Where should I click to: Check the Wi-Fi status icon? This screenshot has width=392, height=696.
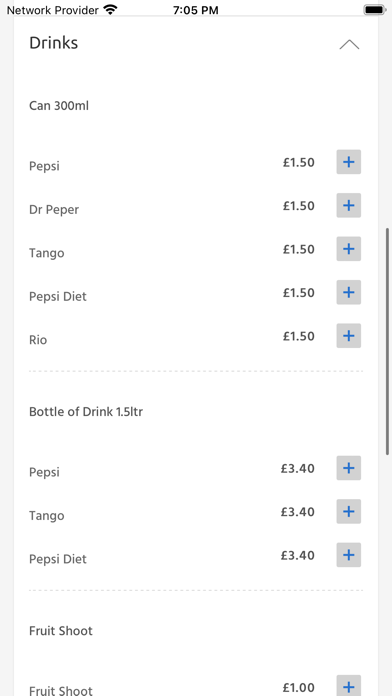coord(110,9)
